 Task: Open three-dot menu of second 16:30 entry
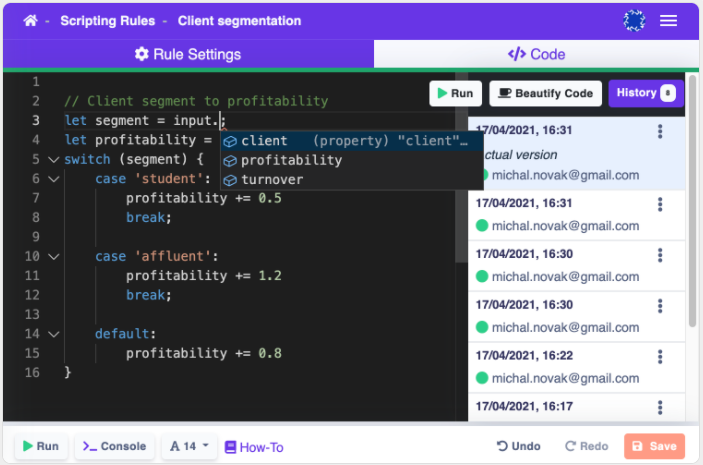tap(660, 306)
